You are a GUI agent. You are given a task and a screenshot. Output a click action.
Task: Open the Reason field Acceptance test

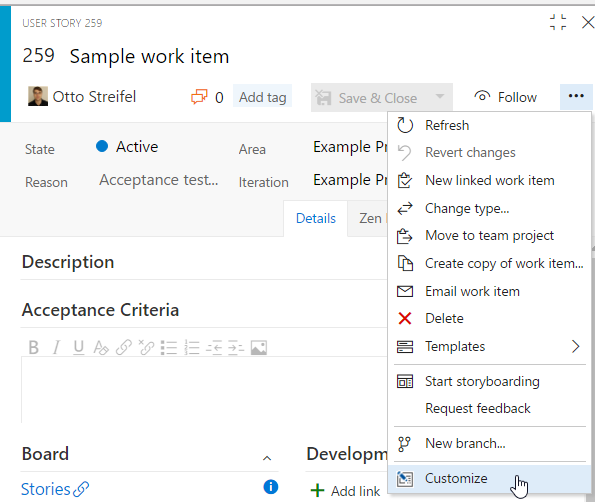[x=159, y=180]
